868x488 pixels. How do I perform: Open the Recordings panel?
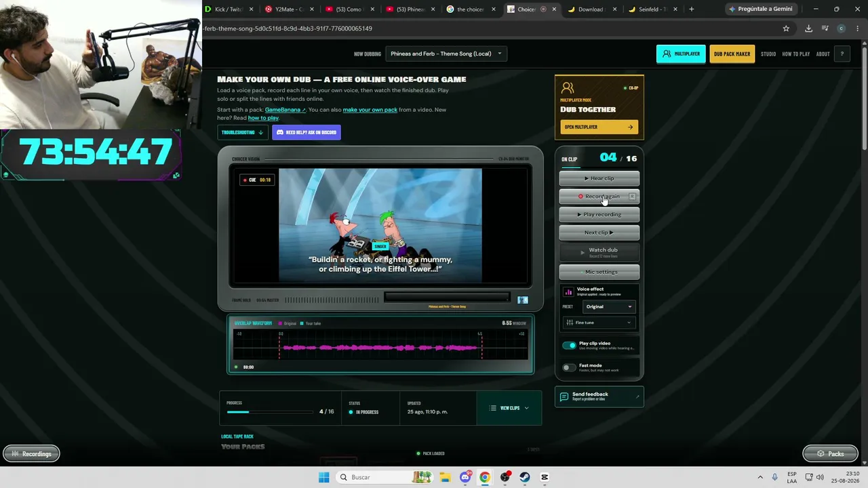point(31,453)
